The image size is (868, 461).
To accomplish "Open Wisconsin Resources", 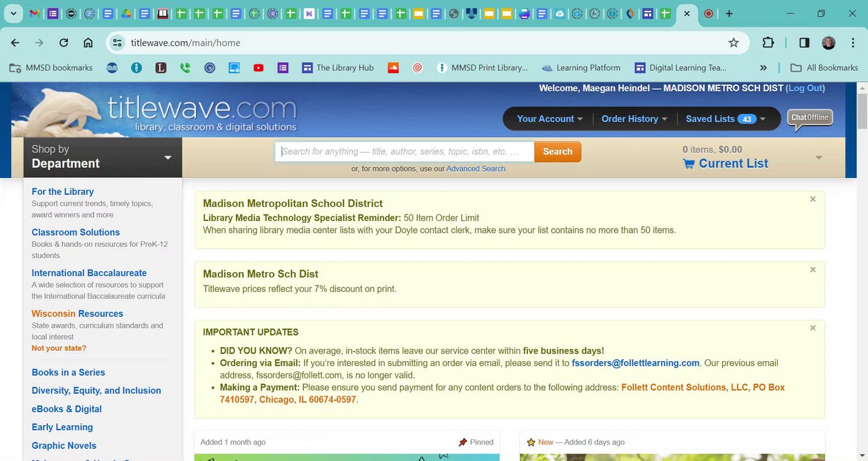I will pyautogui.click(x=78, y=314).
